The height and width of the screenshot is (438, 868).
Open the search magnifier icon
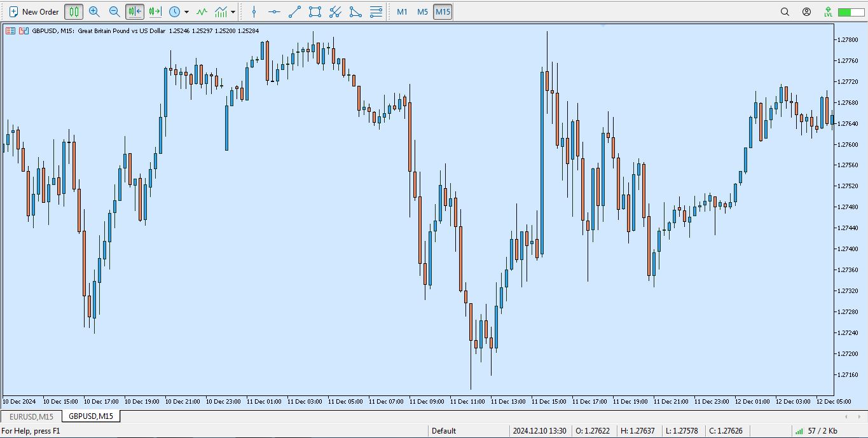pos(785,11)
